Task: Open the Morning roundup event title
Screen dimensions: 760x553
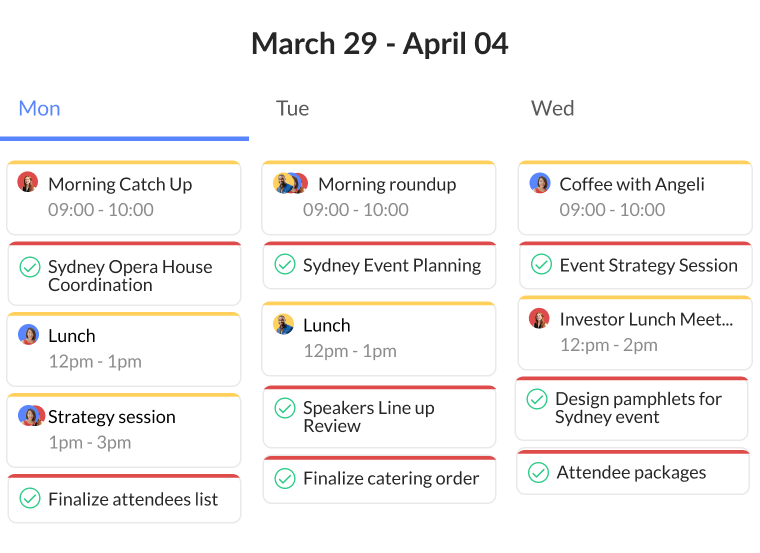Action: 387,184
